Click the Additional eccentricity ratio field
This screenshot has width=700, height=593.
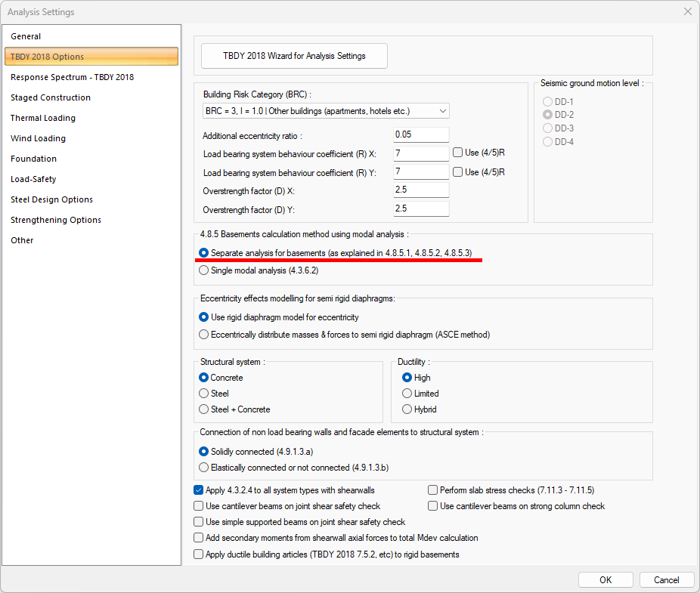click(421, 135)
